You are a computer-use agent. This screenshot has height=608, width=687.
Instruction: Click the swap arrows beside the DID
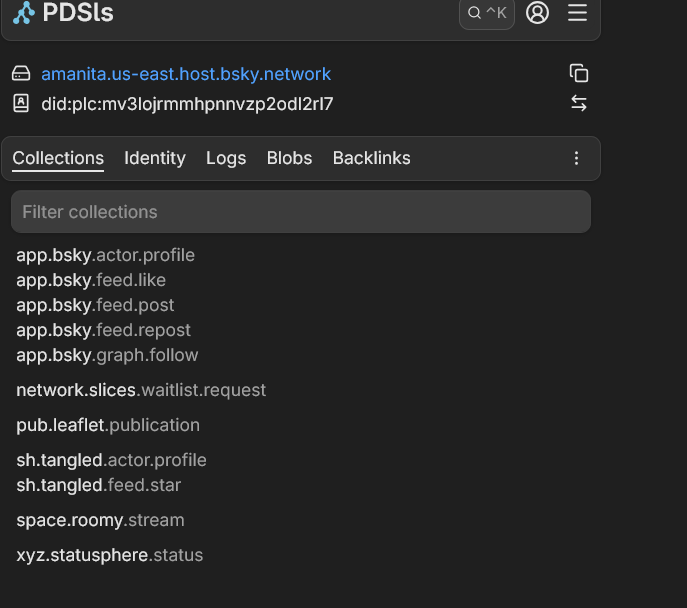pos(579,103)
